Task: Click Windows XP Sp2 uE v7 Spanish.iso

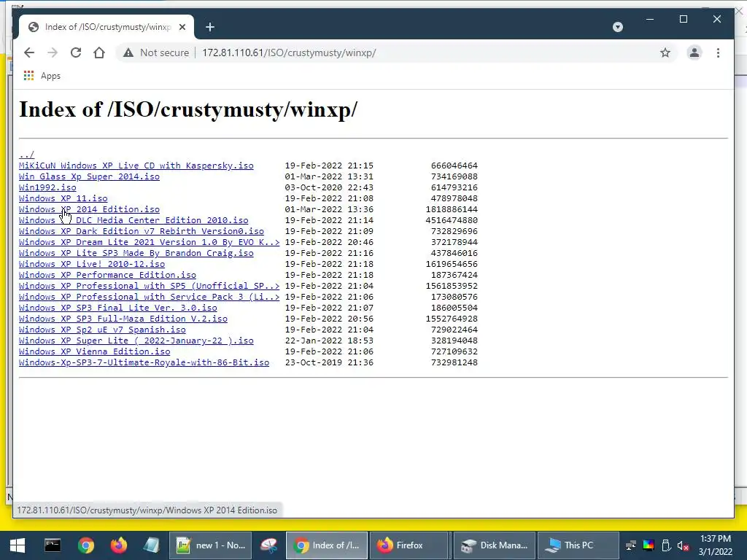Action: coord(102,330)
